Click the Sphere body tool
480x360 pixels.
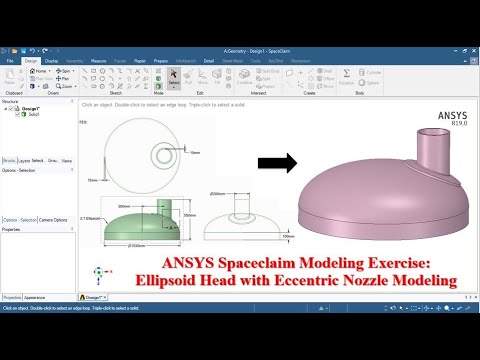(x=369, y=83)
